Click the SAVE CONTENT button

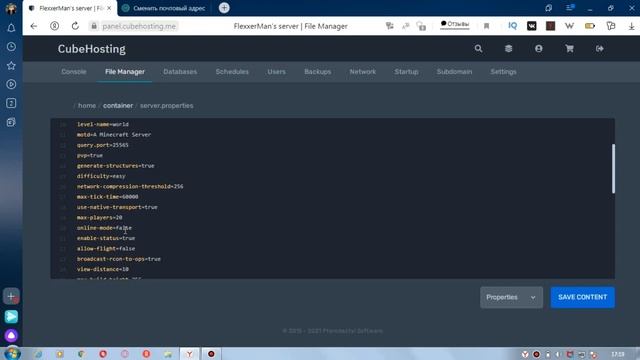[x=582, y=297]
